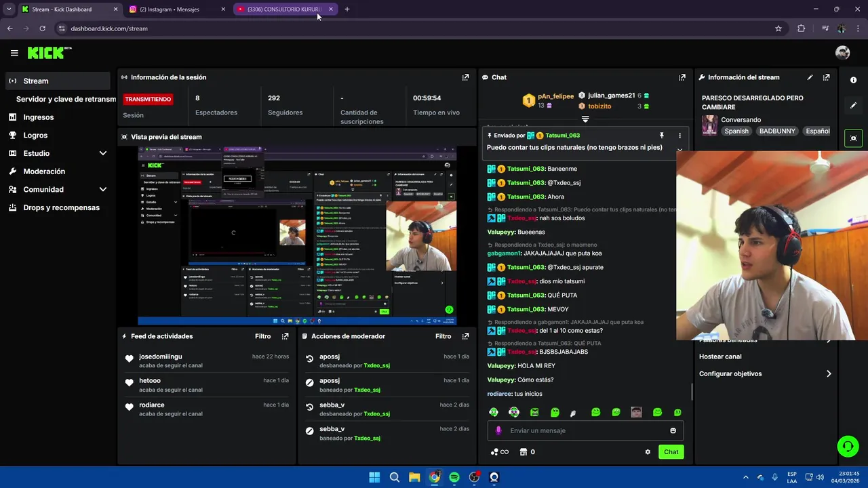Screen dimensions: 868x488
Task: Pop out the Feed de actividades panel
Action: (x=285, y=336)
